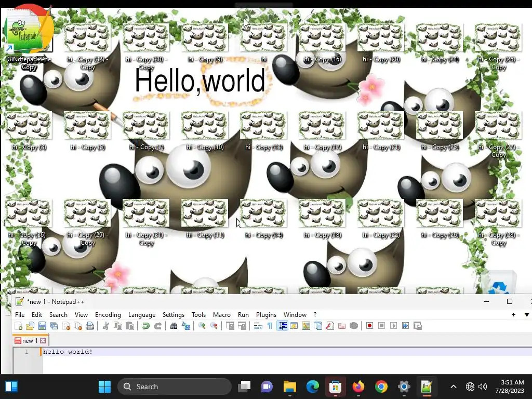Click the Open file toolbar icon

click(30, 326)
